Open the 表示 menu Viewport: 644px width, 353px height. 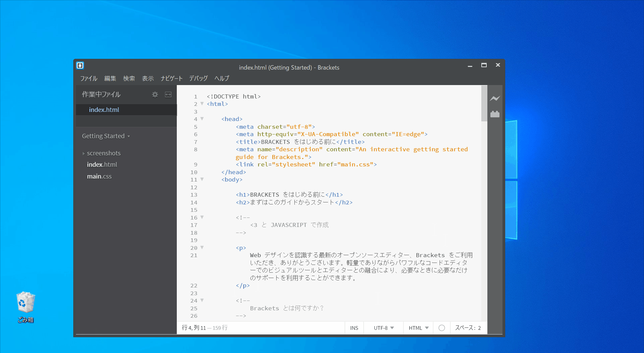(x=148, y=78)
